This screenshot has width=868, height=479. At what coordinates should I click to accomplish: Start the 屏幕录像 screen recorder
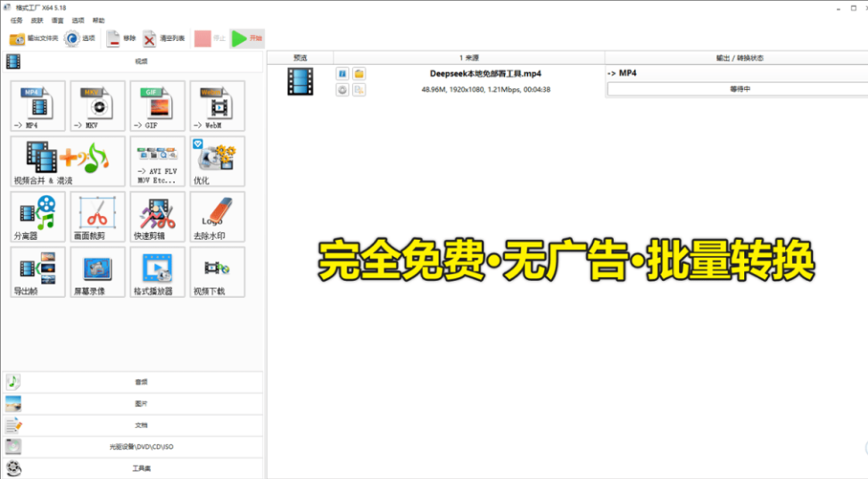point(97,272)
